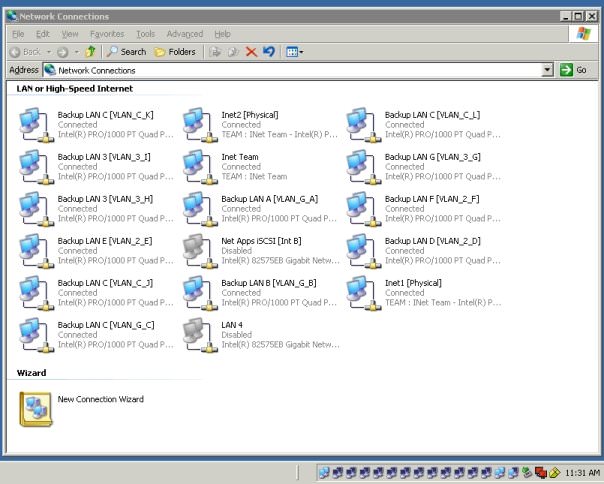Click the red Delete X icon
Viewport: 604px width, 484px height.
point(251,52)
